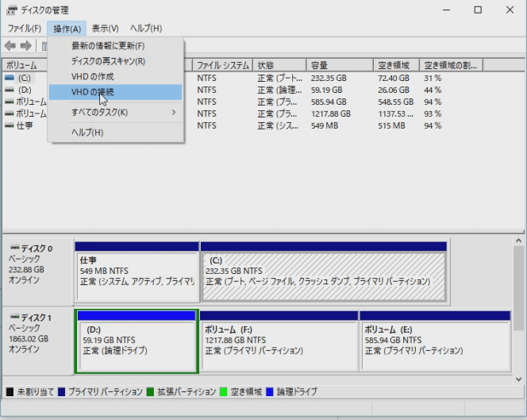Viewport: 527px width, 420px height.
Task: Click the 31 % free percentage cell
Action: click(433, 78)
